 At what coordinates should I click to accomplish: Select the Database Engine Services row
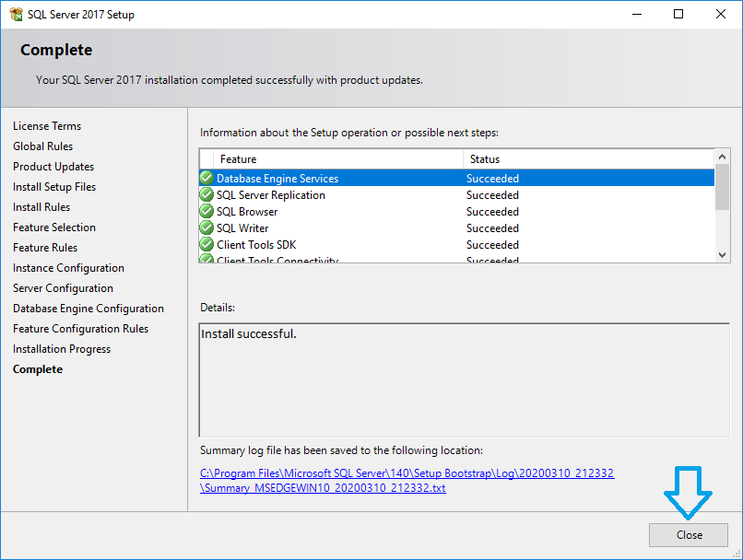point(369,179)
